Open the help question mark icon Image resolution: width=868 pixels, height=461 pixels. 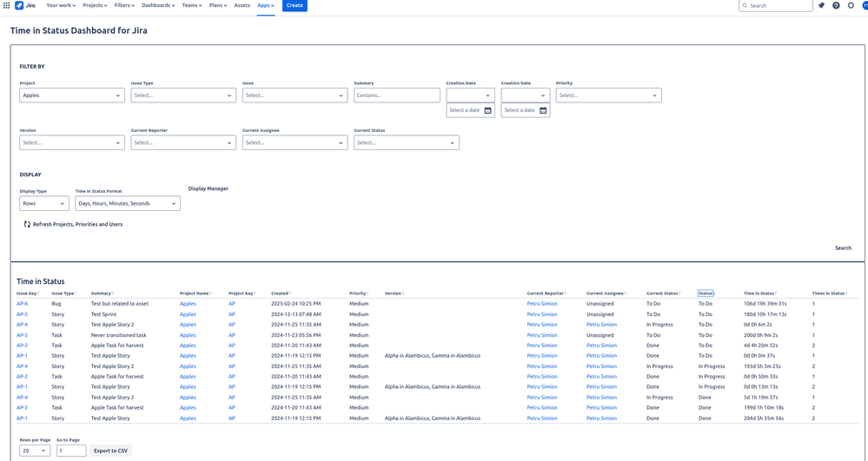[x=836, y=5]
